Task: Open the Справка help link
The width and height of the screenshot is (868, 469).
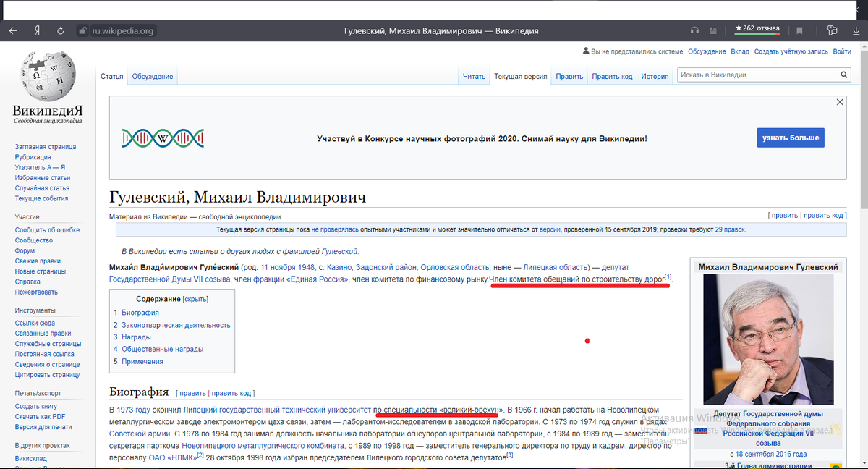Action: click(x=28, y=282)
